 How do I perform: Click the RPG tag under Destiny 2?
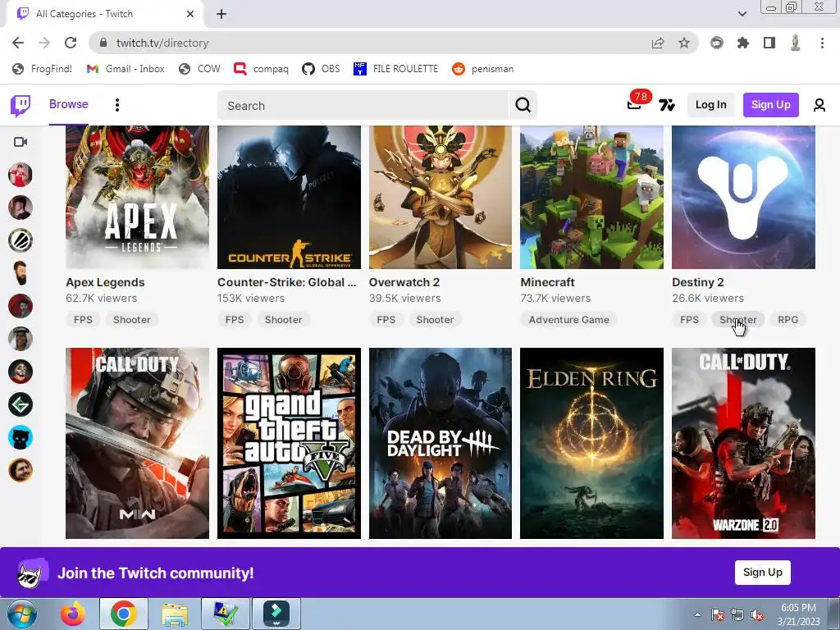pos(787,319)
